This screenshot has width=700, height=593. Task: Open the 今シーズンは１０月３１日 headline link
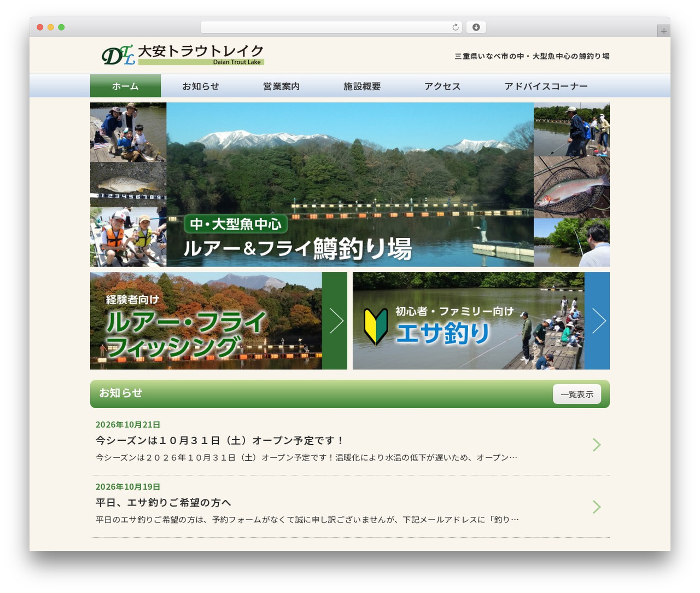(x=220, y=440)
